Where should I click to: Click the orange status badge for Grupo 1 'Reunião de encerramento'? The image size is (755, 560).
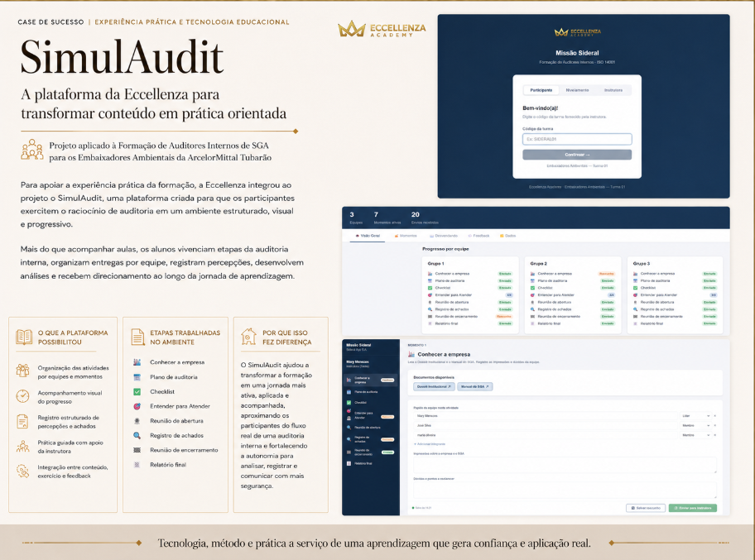(504, 317)
